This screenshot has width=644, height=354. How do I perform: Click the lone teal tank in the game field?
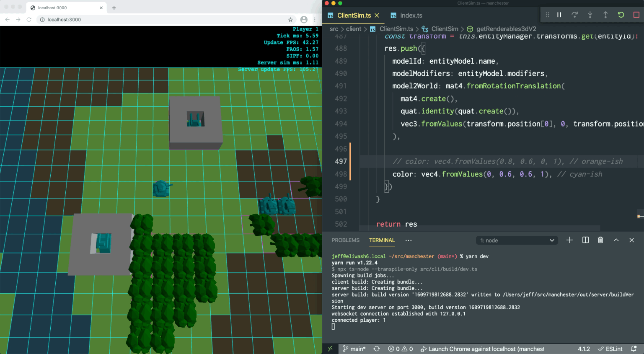(x=162, y=189)
